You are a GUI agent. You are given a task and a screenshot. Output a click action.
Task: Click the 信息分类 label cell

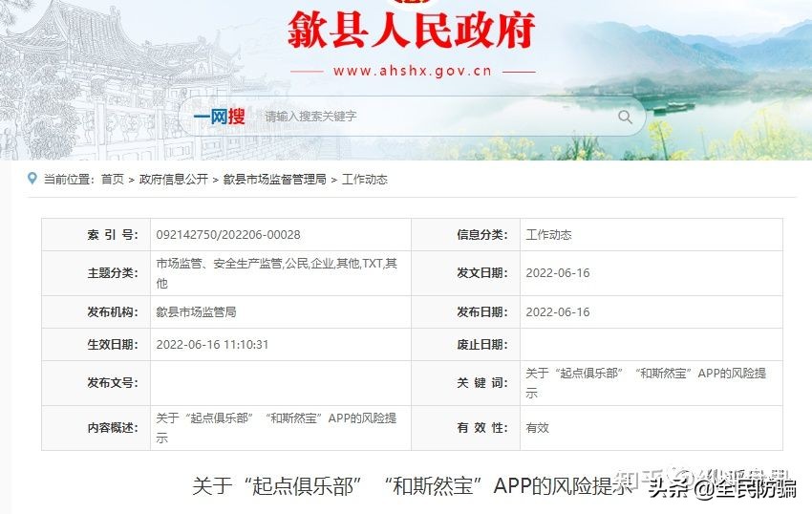(x=465, y=235)
